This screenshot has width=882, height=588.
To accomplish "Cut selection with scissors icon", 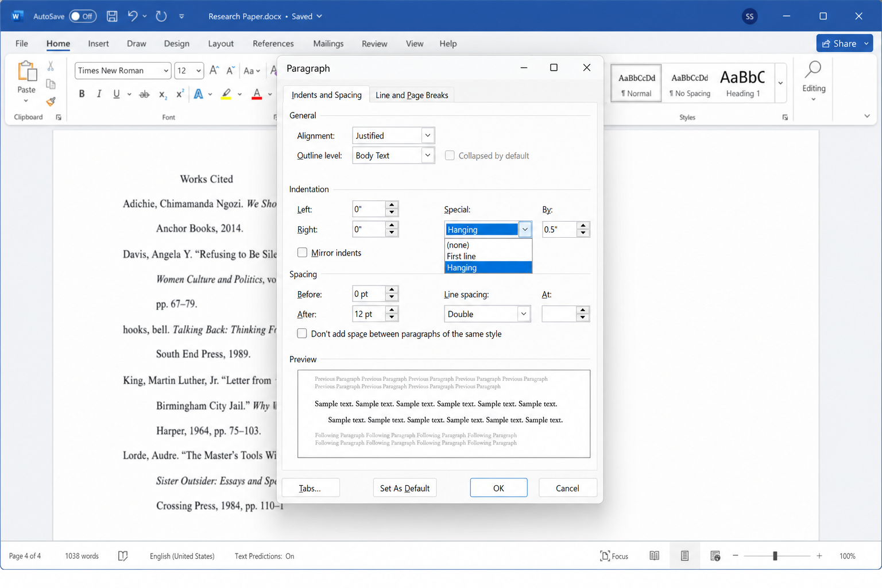I will tap(51, 66).
